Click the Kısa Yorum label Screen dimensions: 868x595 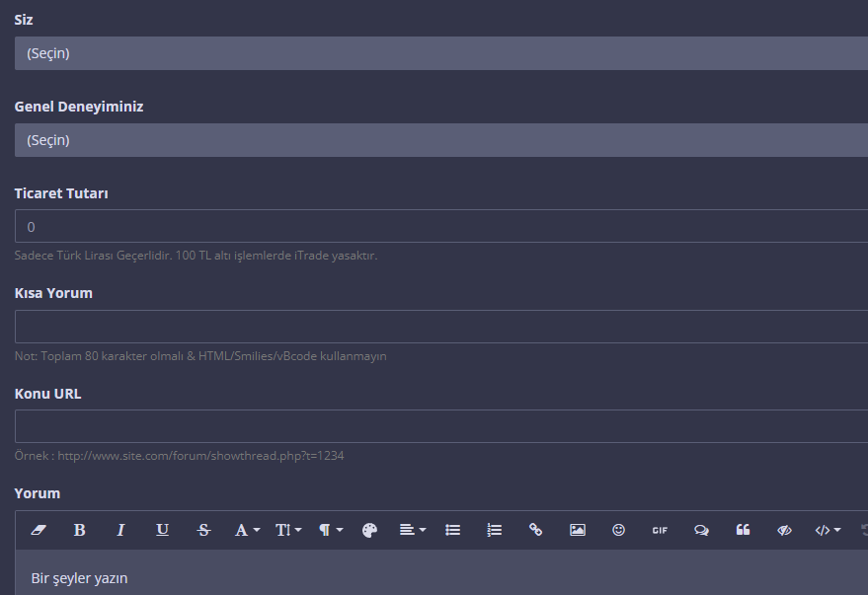53,293
